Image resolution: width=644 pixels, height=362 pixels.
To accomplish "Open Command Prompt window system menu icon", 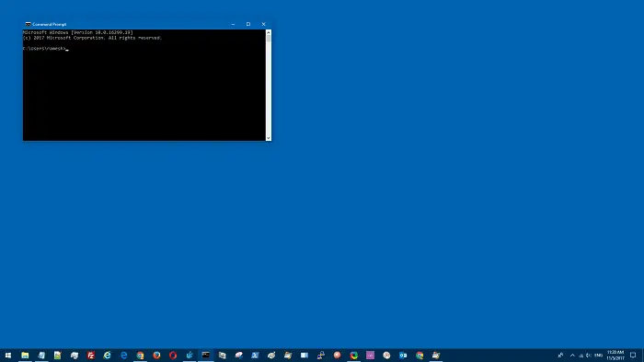I will tap(28, 24).
